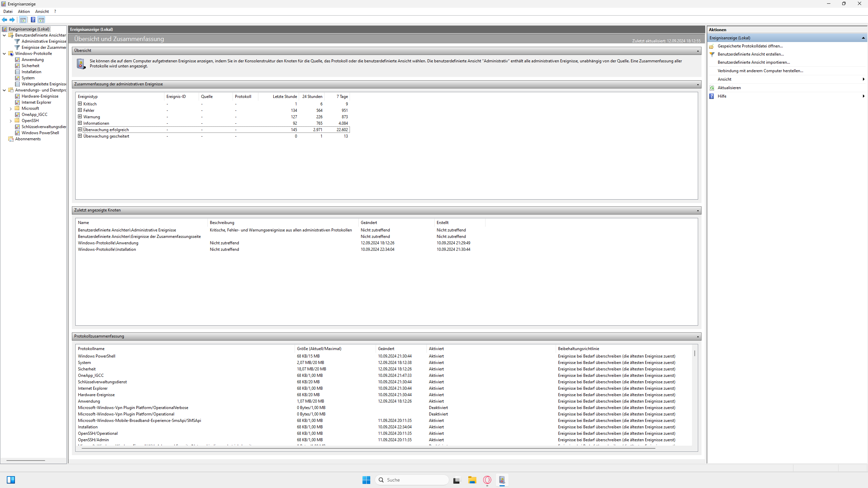Open Hilfe submenu in Aktionen pane
This screenshot has height=488, width=868.
coord(787,96)
